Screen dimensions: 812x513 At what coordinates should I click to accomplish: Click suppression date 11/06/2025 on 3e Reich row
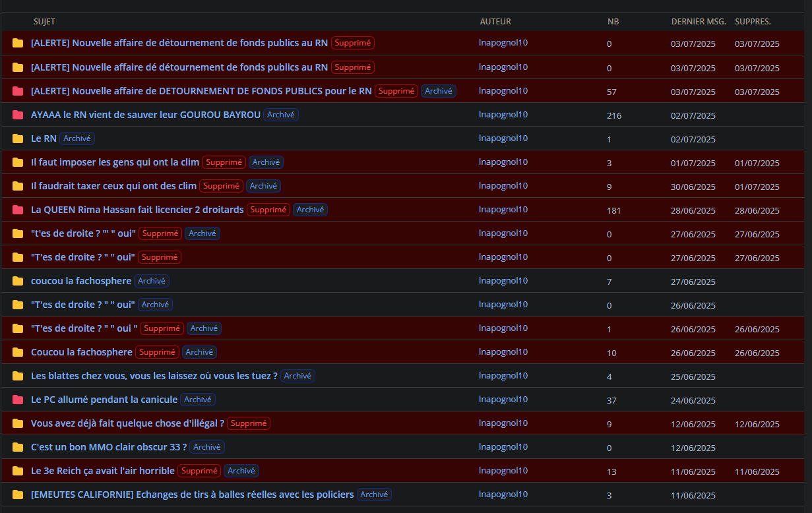point(757,472)
